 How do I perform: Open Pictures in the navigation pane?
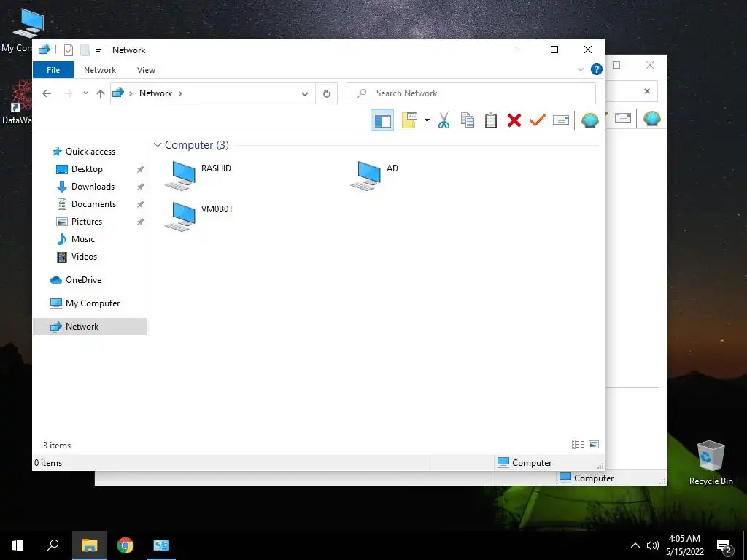(87, 222)
